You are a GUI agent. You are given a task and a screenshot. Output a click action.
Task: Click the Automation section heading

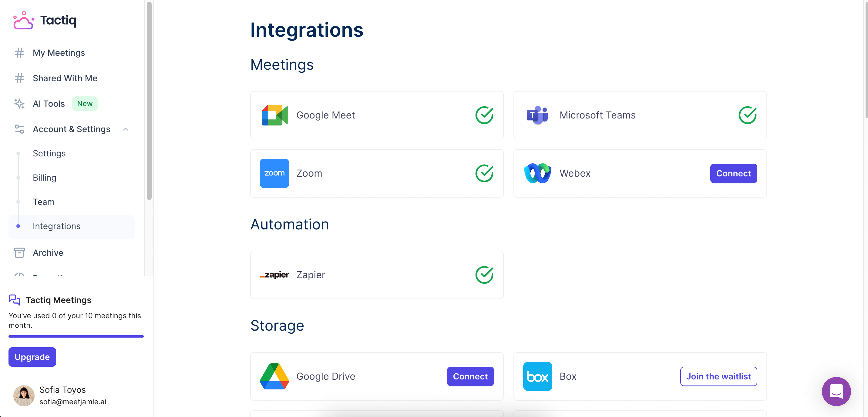[289, 224]
